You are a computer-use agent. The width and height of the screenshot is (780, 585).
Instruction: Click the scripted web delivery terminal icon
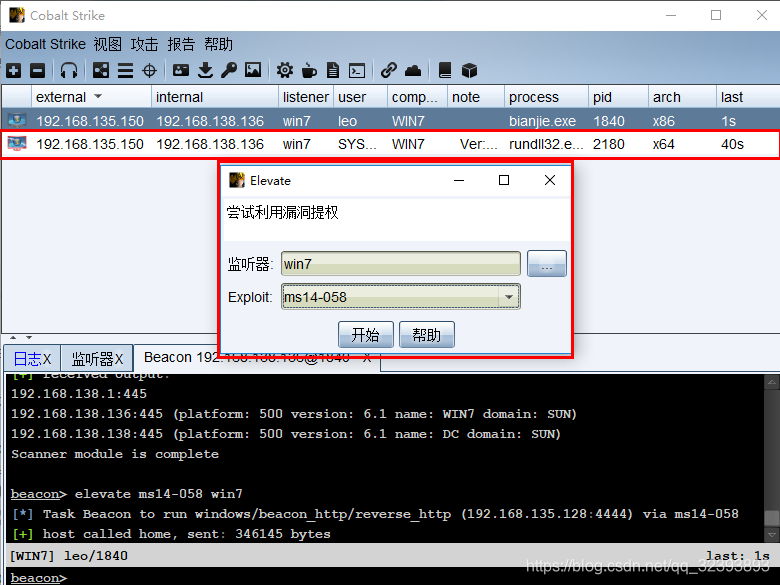(357, 71)
